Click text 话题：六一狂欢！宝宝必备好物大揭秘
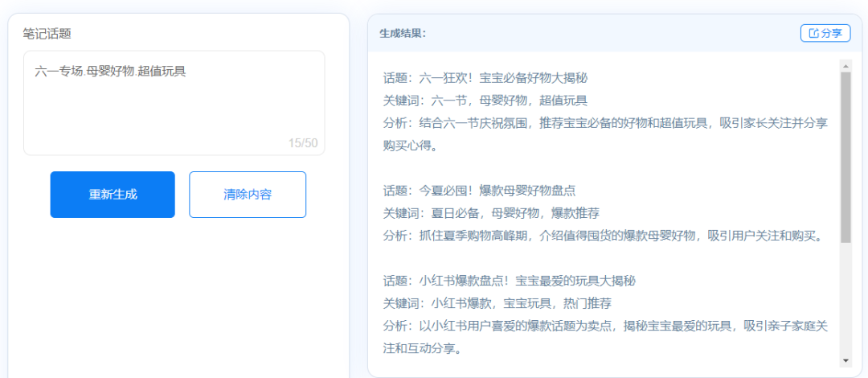The image size is (868, 378). [485, 77]
